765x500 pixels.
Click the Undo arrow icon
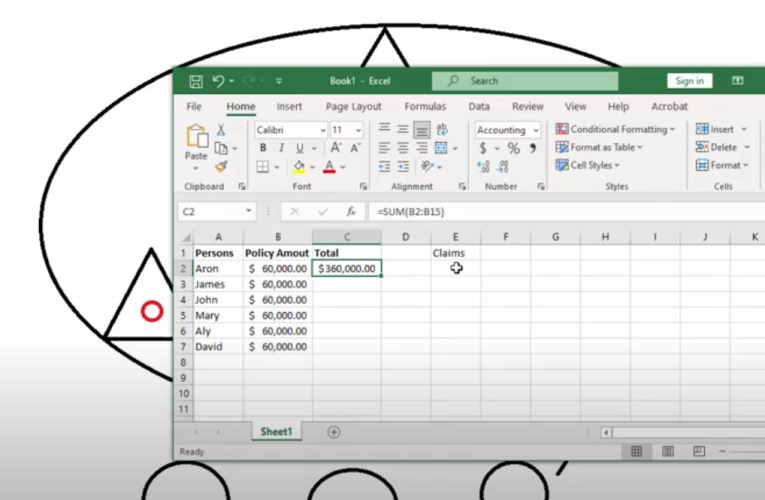tap(219, 81)
